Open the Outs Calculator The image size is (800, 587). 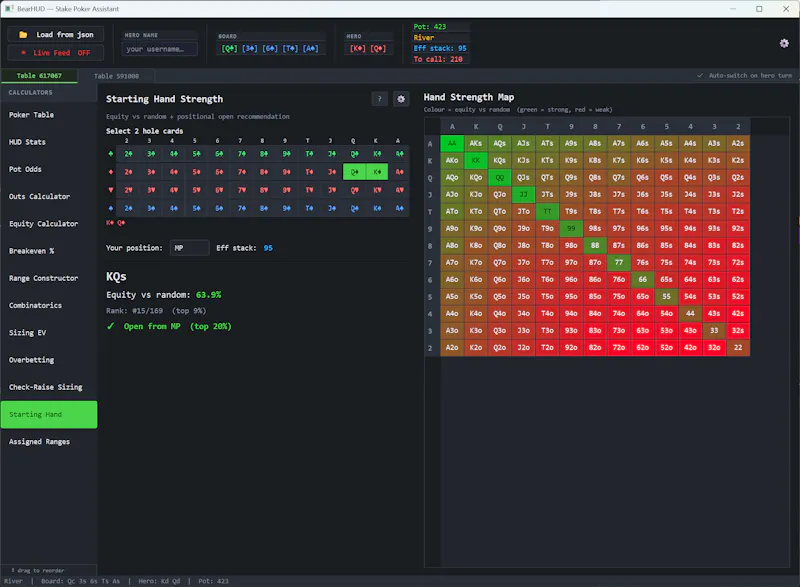[x=49, y=196]
